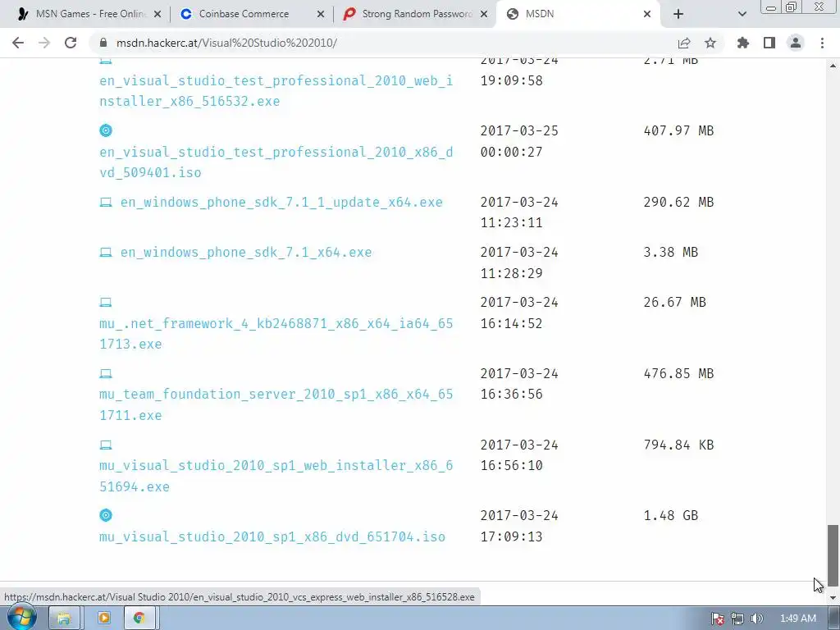Close the Strong Random Password tab
Screen dimensions: 840x630
pos(484,15)
